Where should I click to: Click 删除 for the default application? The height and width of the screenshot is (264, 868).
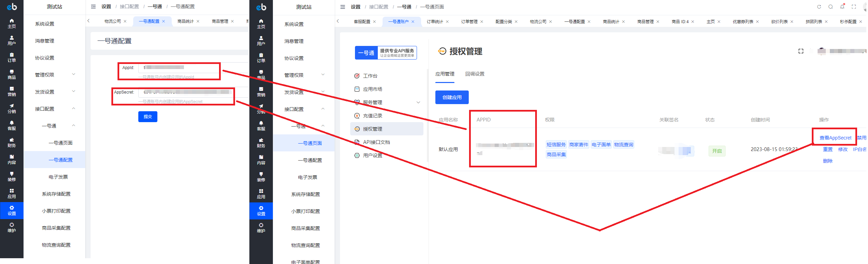827,161
